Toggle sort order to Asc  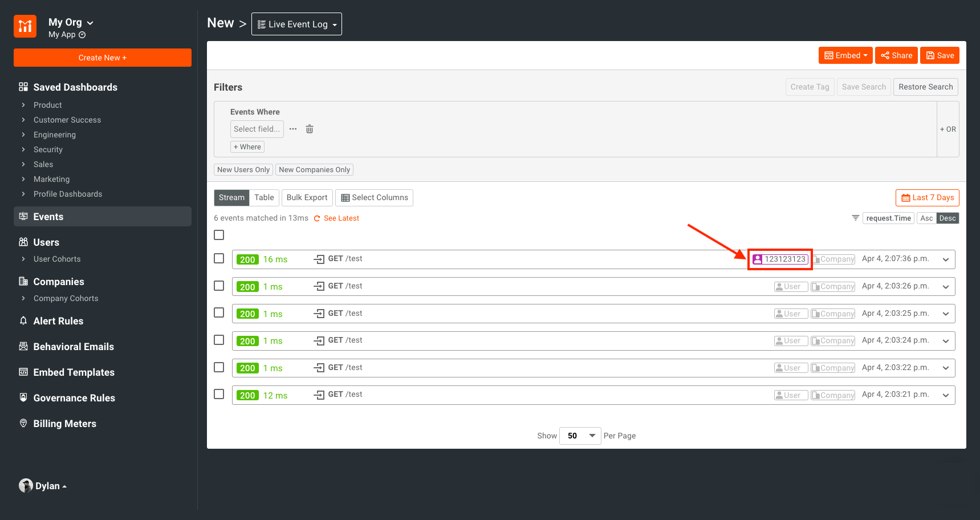[x=926, y=218]
